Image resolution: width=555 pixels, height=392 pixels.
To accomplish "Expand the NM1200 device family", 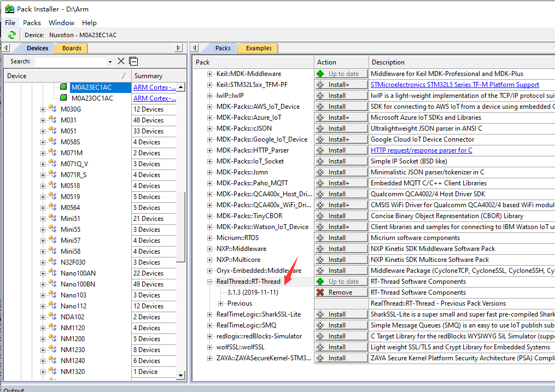I will pyautogui.click(x=43, y=339).
